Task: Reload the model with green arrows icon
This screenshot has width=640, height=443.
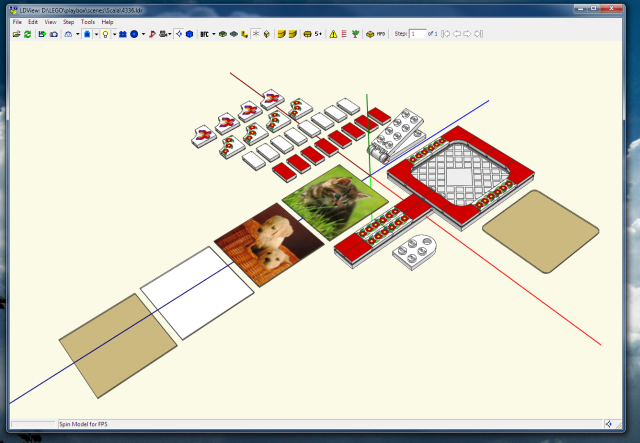Action: tap(28, 33)
